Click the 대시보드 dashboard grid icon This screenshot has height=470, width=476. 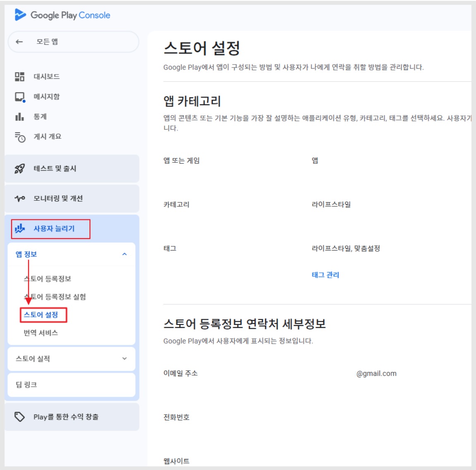tap(20, 77)
